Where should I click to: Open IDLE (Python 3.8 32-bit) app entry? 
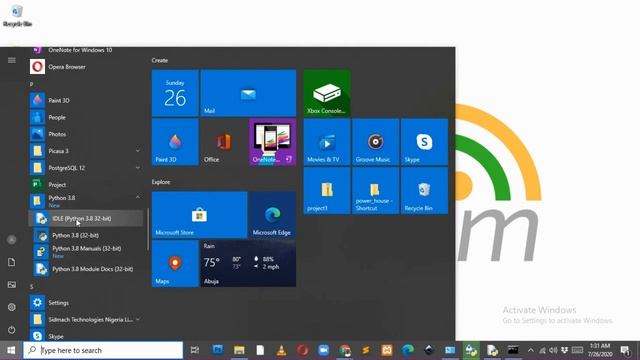[x=86, y=218]
